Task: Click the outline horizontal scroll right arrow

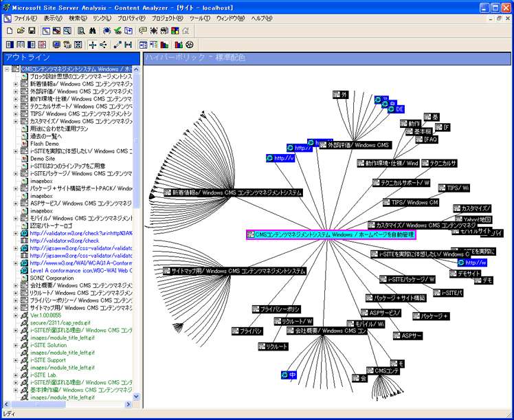Action: (x=128, y=405)
